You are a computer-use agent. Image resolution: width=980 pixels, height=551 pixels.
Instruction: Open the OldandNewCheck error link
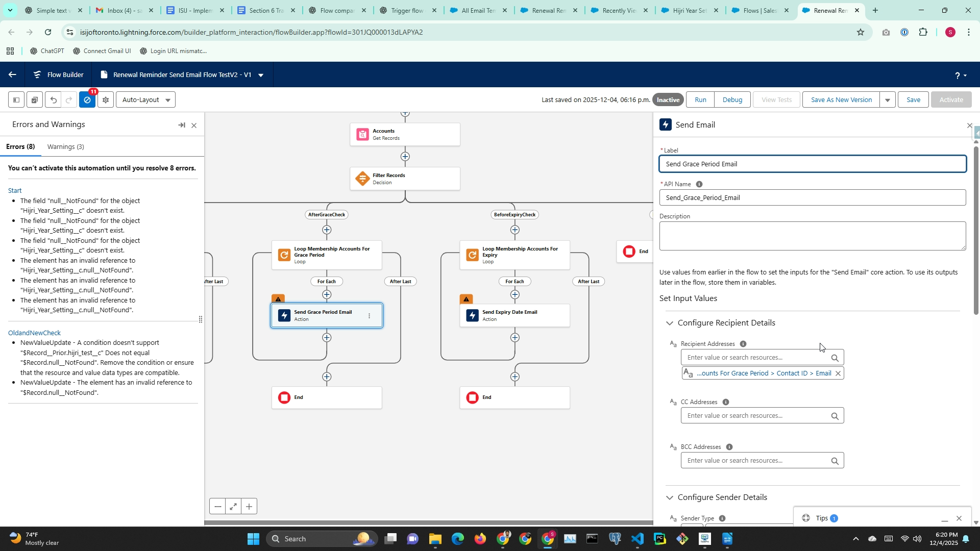(34, 333)
